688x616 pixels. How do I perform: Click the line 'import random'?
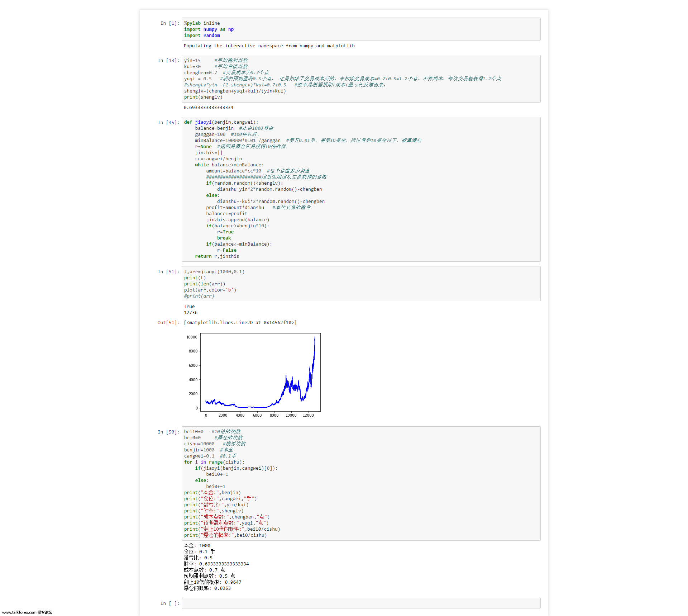(x=202, y=35)
